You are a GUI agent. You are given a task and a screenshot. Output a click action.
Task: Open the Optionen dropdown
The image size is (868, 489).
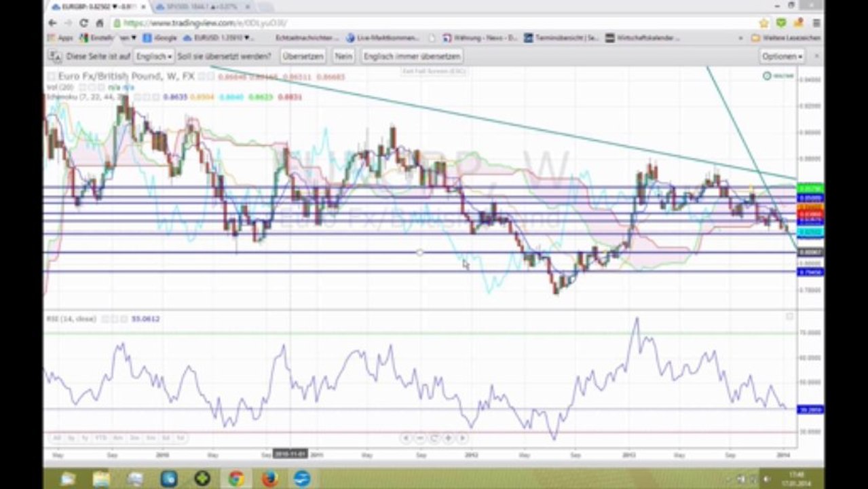pyautogui.click(x=782, y=56)
